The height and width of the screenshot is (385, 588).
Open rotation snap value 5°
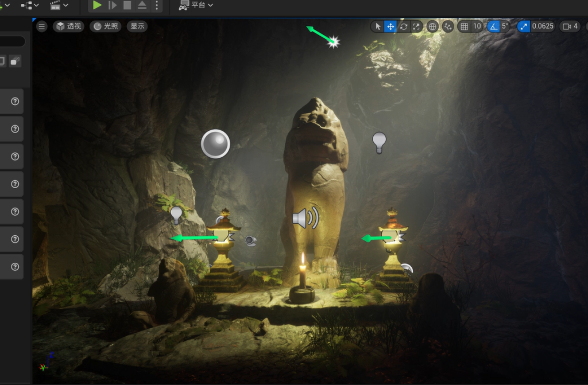[x=505, y=26]
